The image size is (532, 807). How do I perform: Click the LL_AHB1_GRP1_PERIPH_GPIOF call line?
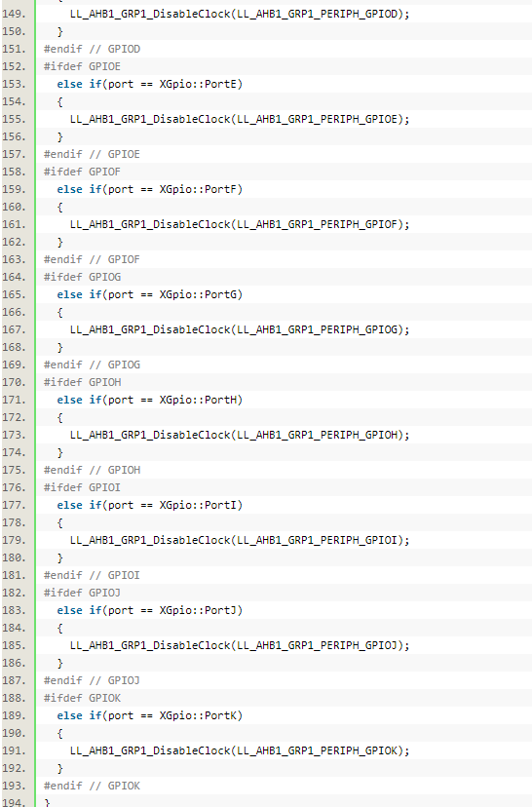pos(240,224)
